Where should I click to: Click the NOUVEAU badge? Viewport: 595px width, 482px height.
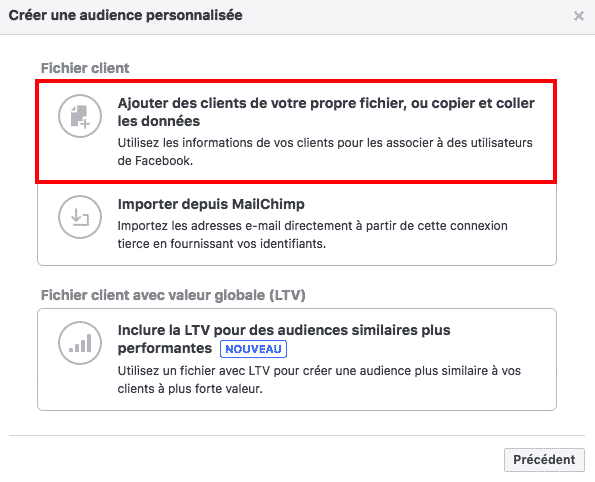[x=253, y=349]
